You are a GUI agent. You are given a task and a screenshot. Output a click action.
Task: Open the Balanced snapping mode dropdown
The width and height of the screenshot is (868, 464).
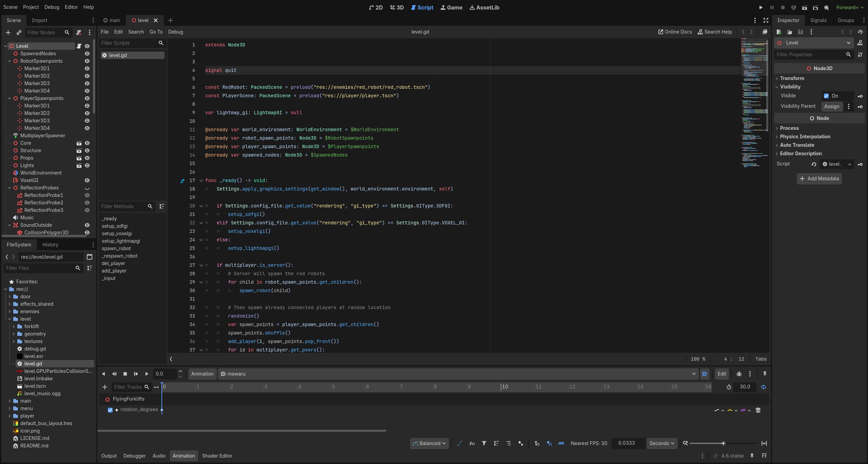pos(429,443)
